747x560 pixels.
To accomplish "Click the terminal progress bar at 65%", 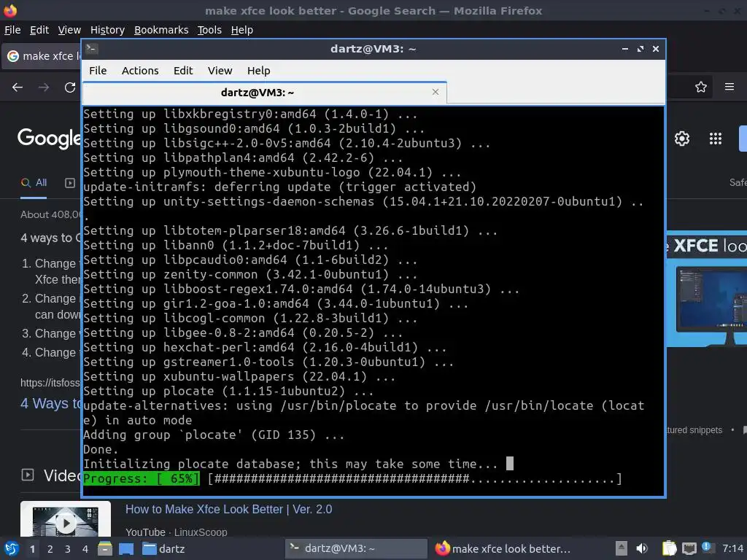I will pyautogui.click(x=352, y=478).
